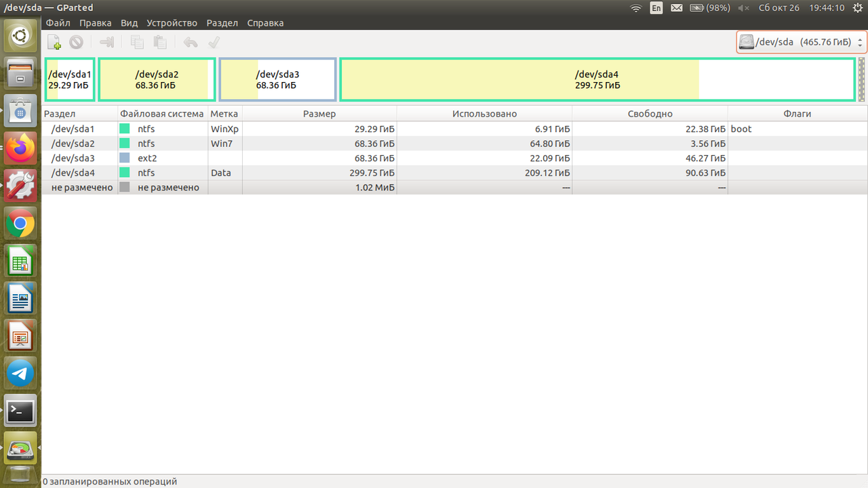Click the Файловая система column header
Image resolution: width=868 pixels, height=488 pixels.
pyautogui.click(x=163, y=114)
